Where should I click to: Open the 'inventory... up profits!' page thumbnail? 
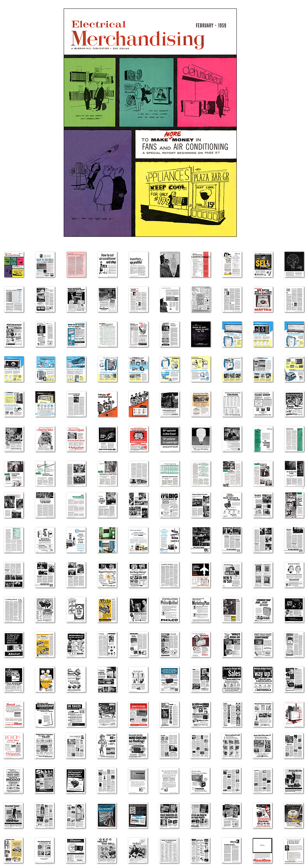[x=139, y=265]
